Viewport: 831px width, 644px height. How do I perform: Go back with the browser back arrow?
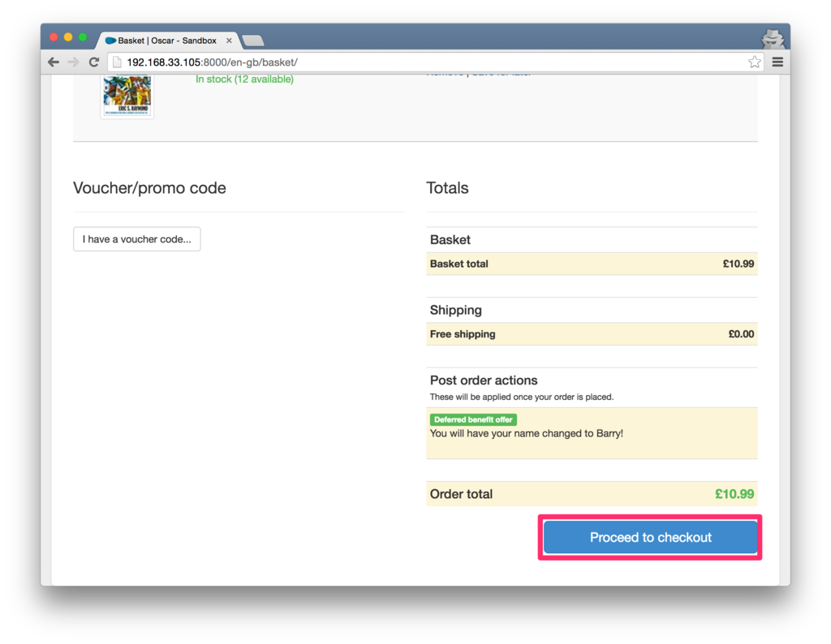coord(54,62)
